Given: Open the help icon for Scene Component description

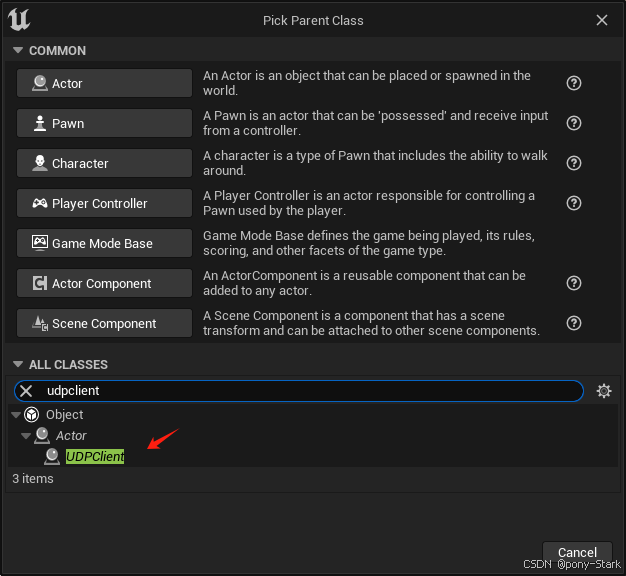Looking at the screenshot, I should (574, 323).
